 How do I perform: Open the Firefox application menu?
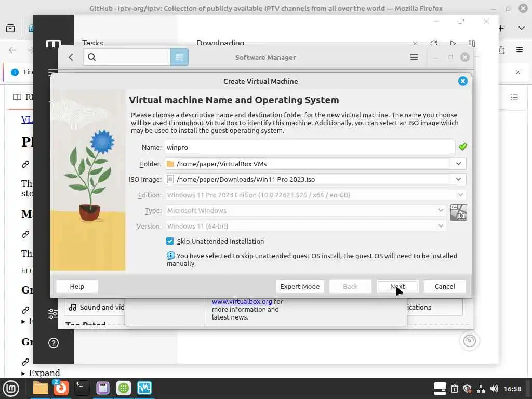point(520,50)
